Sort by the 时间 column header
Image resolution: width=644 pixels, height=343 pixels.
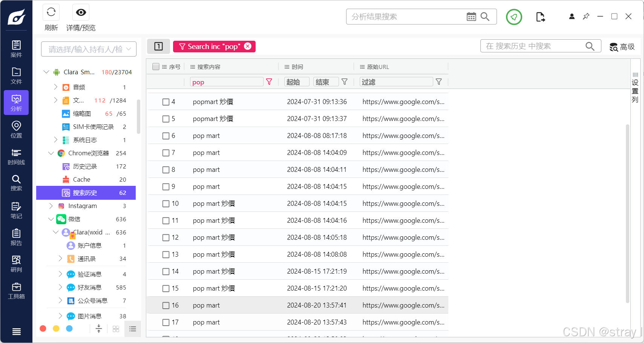[297, 67]
